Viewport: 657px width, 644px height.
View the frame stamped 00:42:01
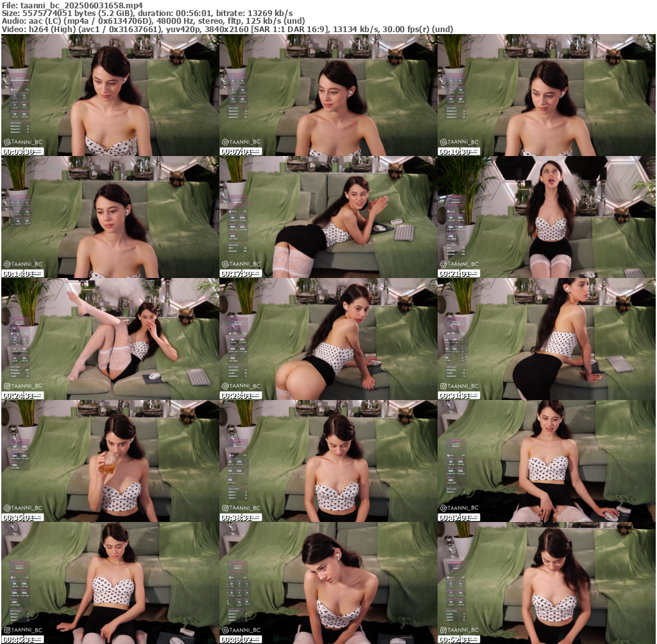click(x=547, y=461)
